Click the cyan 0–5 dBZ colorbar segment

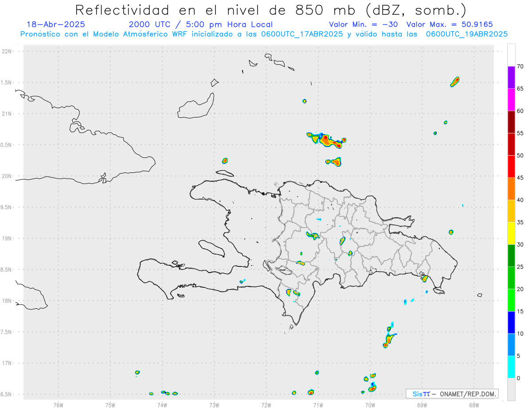coord(511,367)
